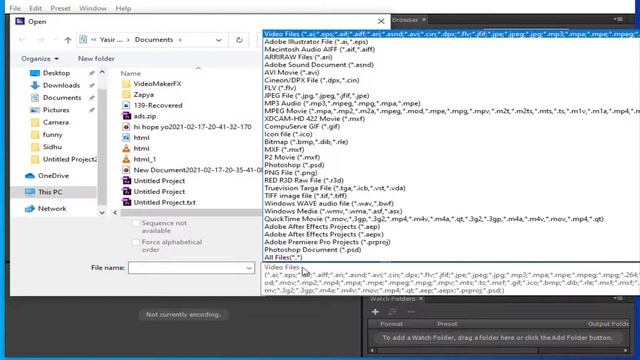The image size is (640, 360).
Task: Click the Format column in Watch Folders
Action: pos(391,324)
